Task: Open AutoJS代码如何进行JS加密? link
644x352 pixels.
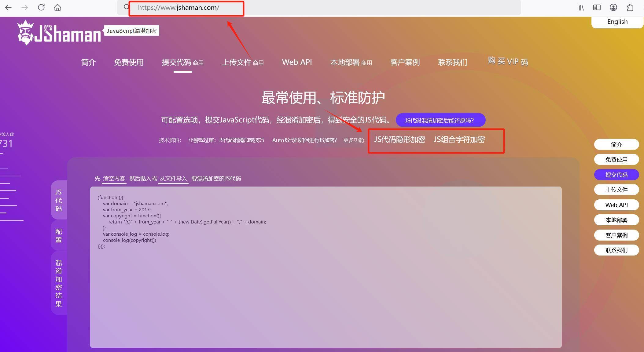Action: 304,140
